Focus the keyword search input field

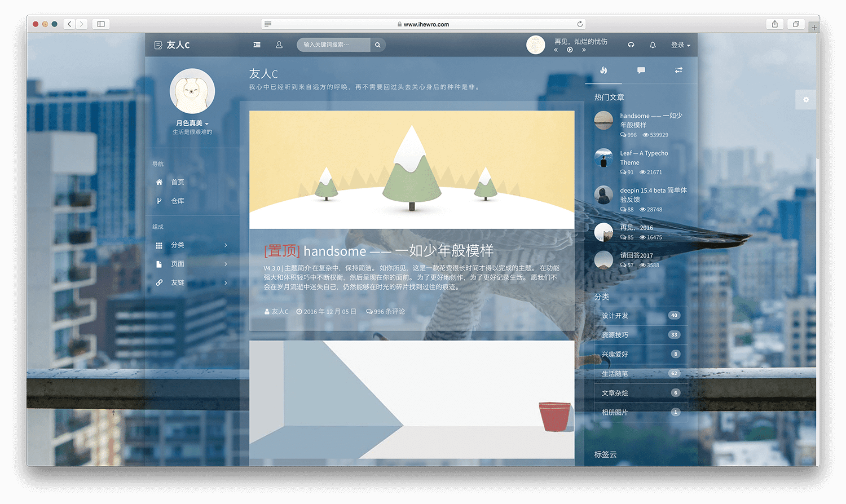pyautogui.click(x=333, y=45)
